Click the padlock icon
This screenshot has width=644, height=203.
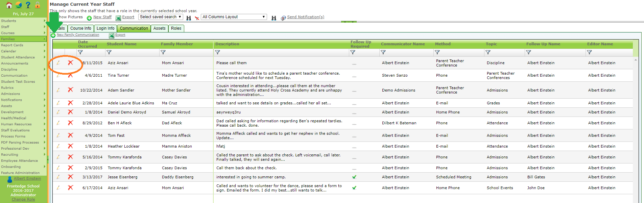coord(38,5)
